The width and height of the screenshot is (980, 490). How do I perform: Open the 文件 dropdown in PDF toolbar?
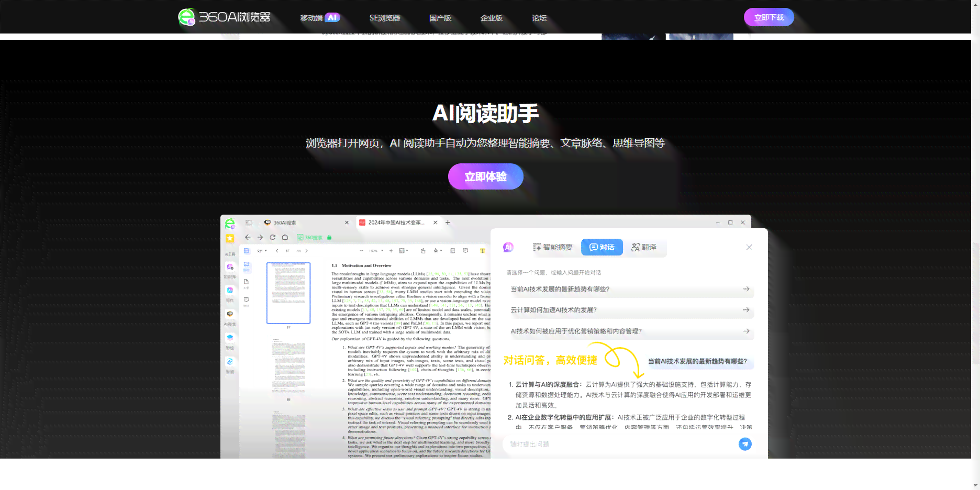[262, 251]
